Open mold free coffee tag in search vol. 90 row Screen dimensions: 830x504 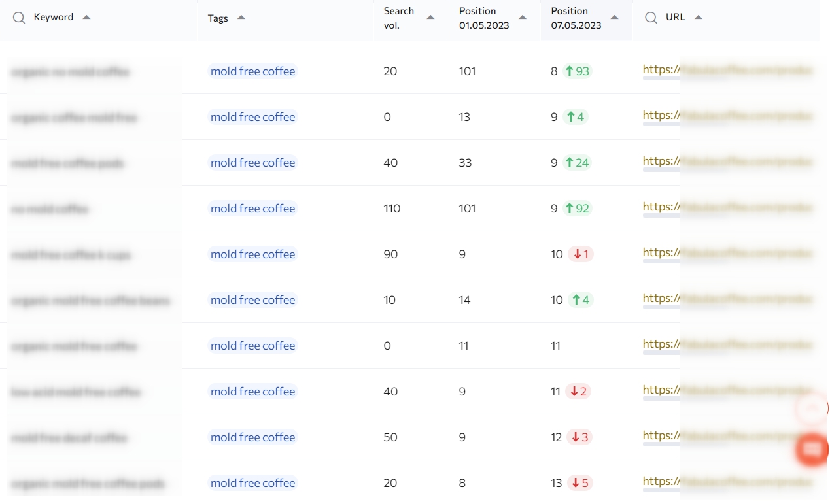pyautogui.click(x=252, y=254)
